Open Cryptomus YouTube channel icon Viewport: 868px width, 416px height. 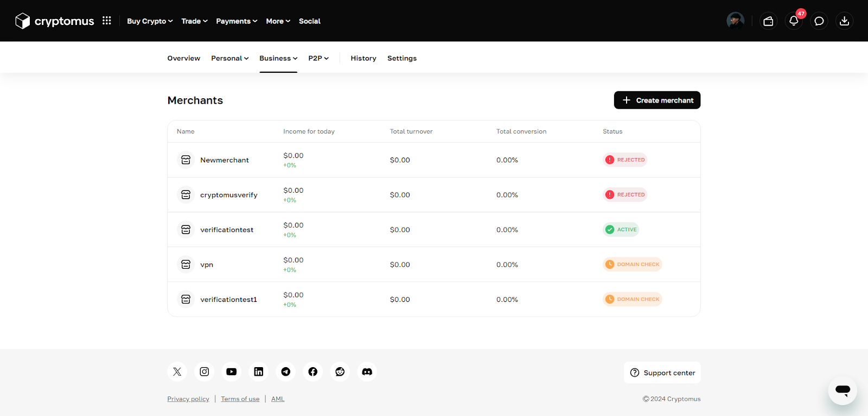(232, 372)
